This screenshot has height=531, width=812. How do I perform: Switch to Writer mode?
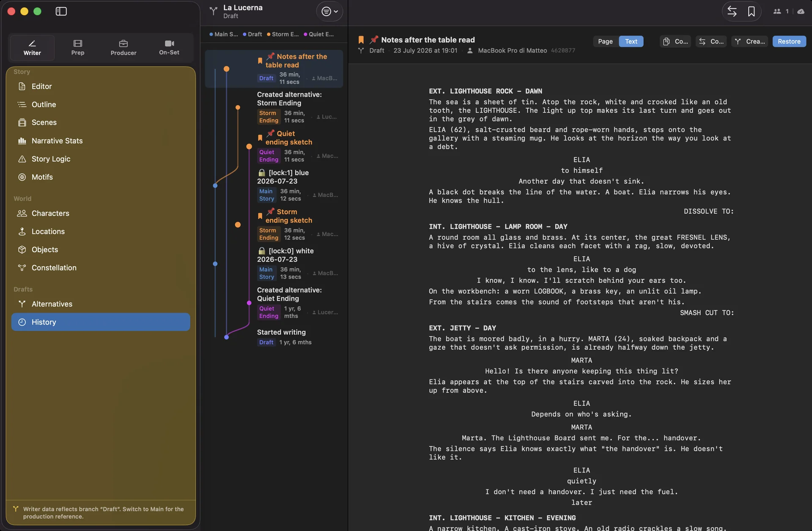coord(32,48)
